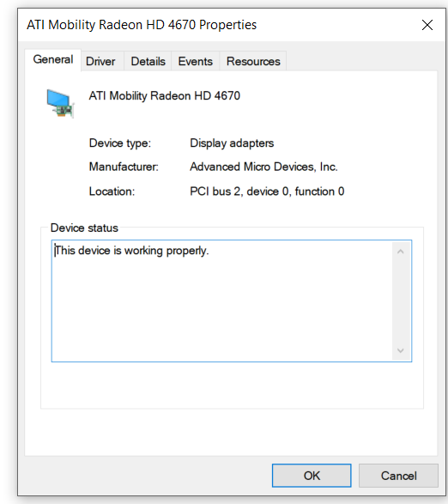Click the display adapter device icon
Image resolution: width=448 pixels, height=504 pixels.
[x=61, y=104]
